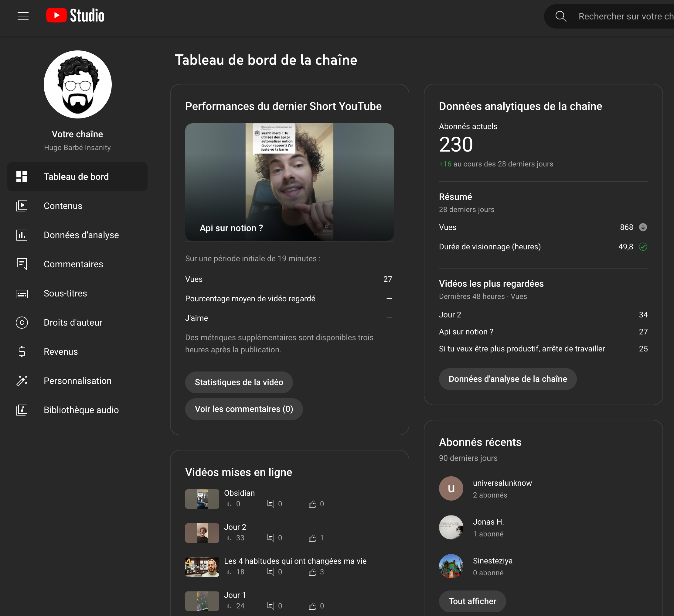The width and height of the screenshot is (674, 616).
Task: Open the Les 4 habitudes video thumbnail
Action: click(x=202, y=566)
